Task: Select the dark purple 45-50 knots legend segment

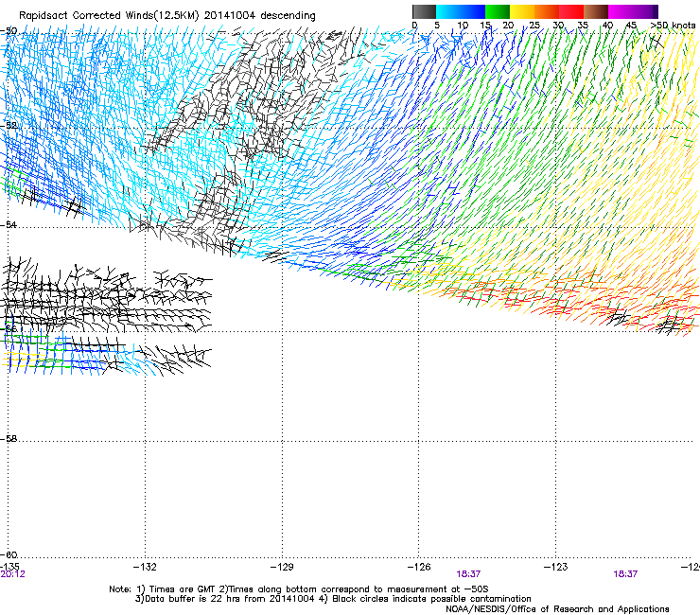Action: coord(645,11)
